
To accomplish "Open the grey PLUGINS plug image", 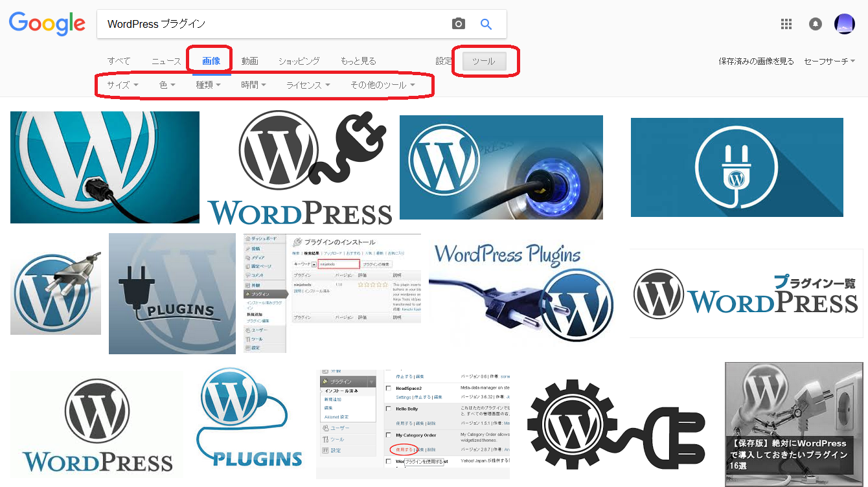I will pyautogui.click(x=172, y=293).
